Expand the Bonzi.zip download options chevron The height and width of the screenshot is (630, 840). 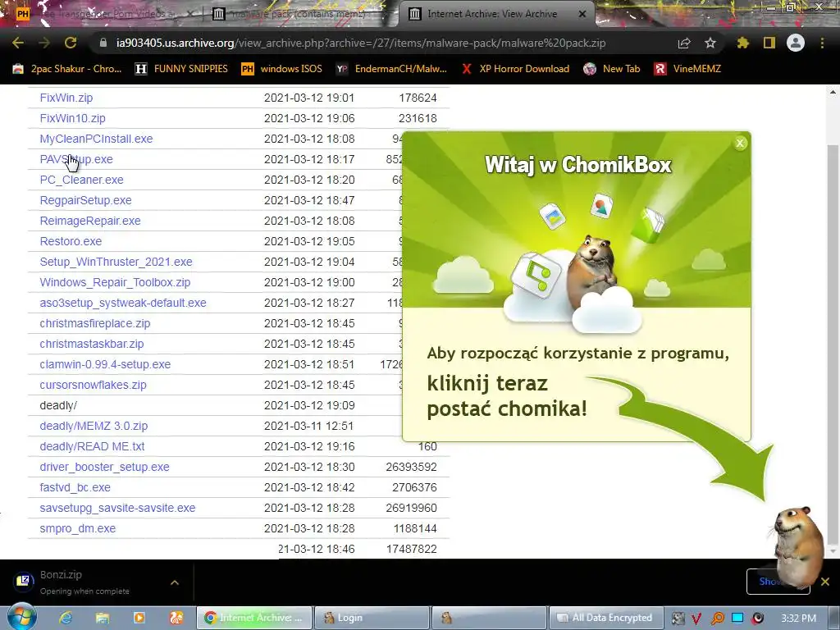pos(175,582)
